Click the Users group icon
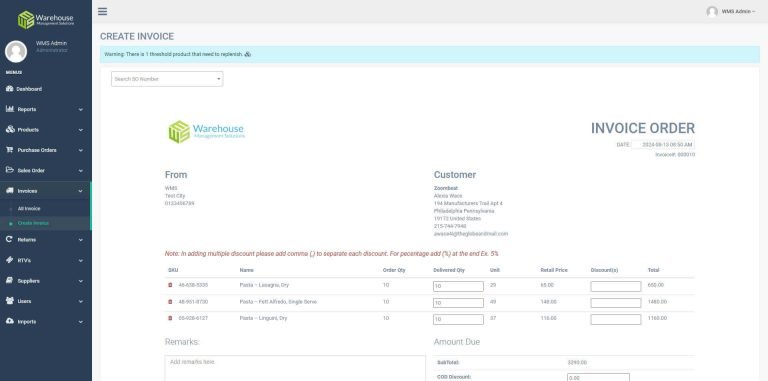768x381 pixels. click(9, 301)
